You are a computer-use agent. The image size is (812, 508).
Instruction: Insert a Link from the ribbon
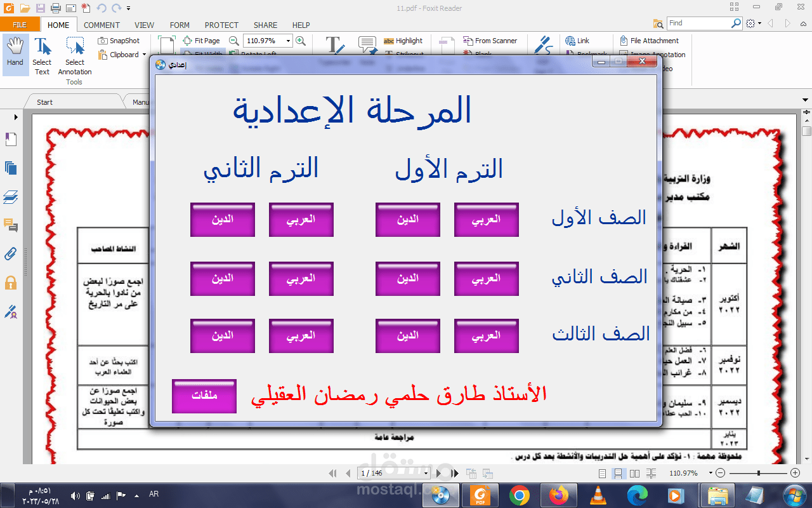(x=577, y=41)
